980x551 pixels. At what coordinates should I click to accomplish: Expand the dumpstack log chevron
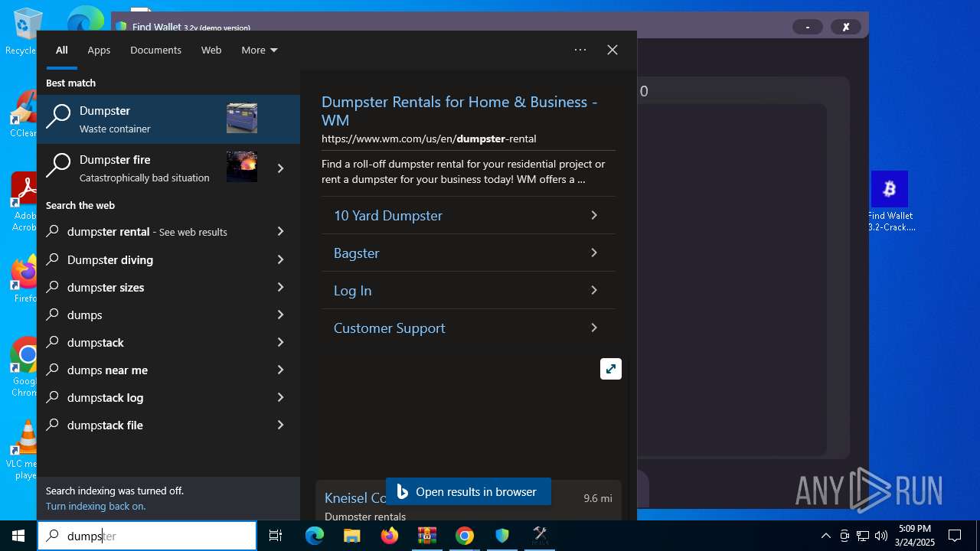tap(280, 397)
